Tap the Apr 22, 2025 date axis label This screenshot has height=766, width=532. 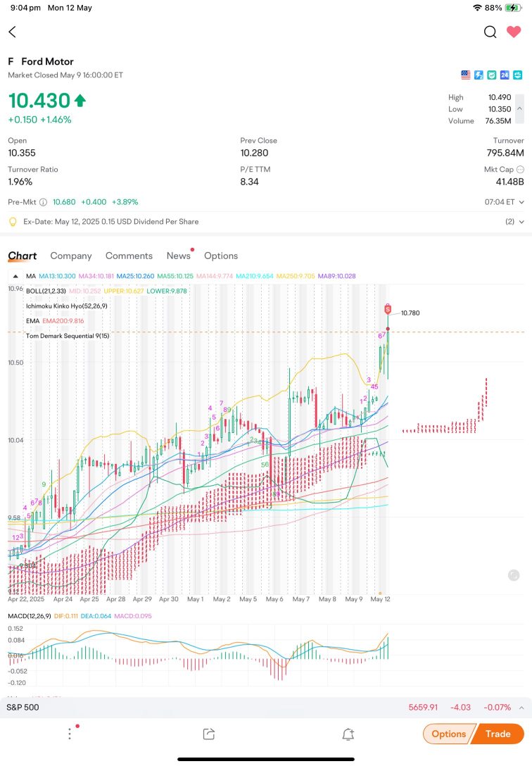26,599
